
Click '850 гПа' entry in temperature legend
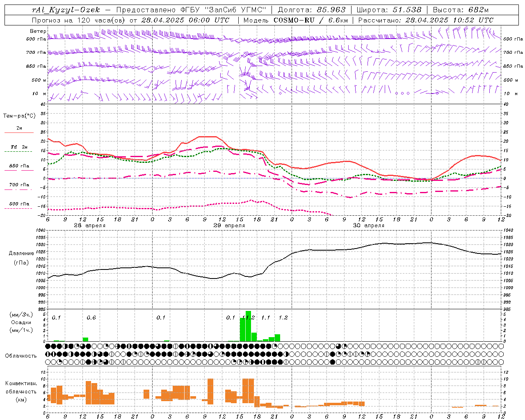[19, 166]
